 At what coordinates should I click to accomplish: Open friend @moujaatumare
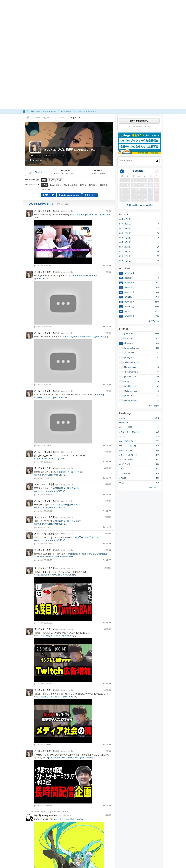(131, 348)
